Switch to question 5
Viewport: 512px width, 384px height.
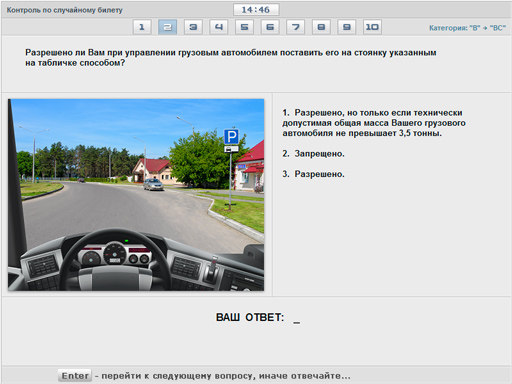[244, 27]
